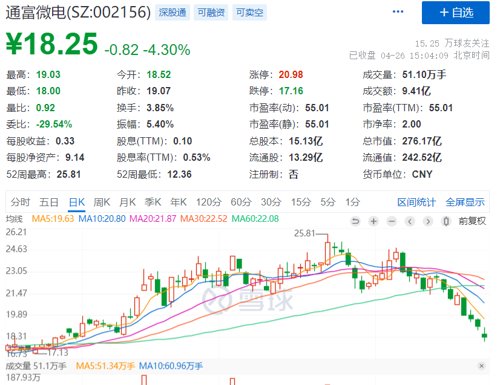The width and height of the screenshot is (500, 385).
Task: Toggle candlestick style icon beside 前复权
Action: 446,221
